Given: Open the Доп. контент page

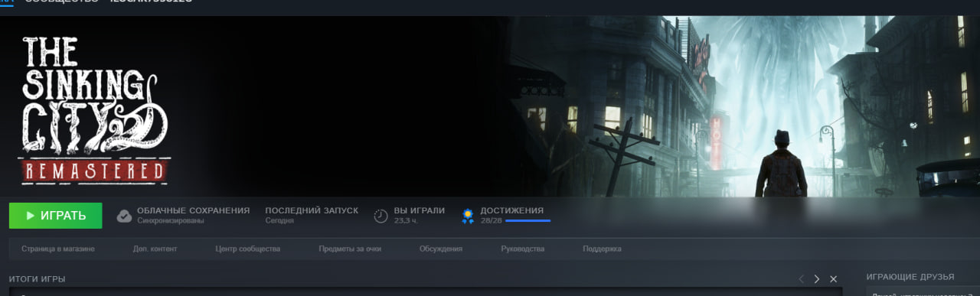Looking at the screenshot, I should click(x=155, y=249).
